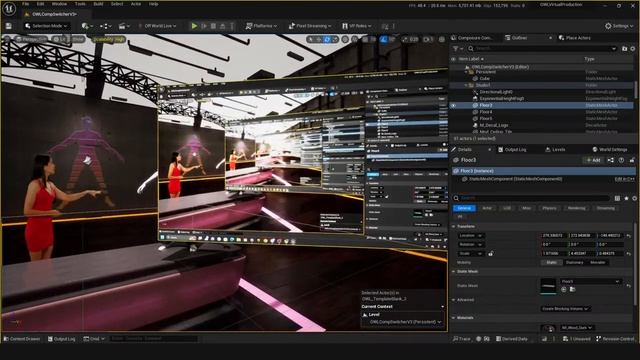Click the outliner filter funnel icon
Screen dimensions: 640x360
(457, 49)
